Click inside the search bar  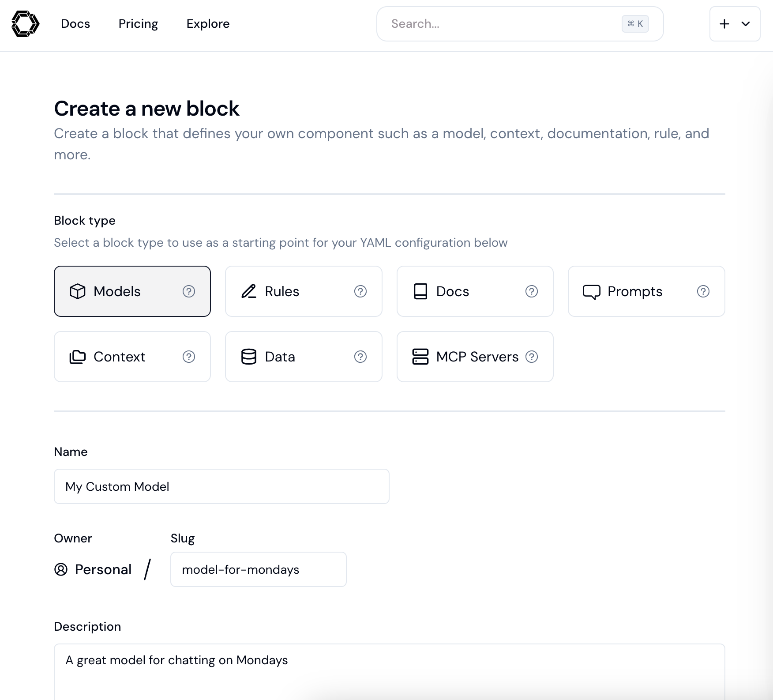click(x=507, y=24)
